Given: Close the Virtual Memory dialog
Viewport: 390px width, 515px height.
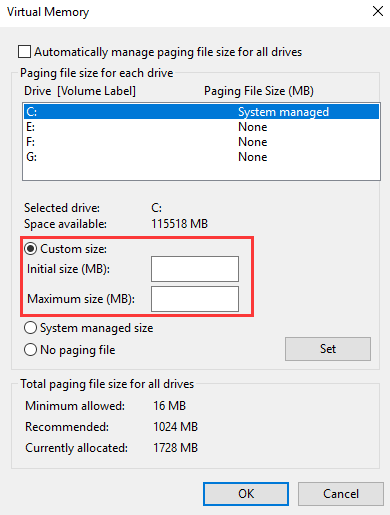Looking at the screenshot, I should click(378, 11).
